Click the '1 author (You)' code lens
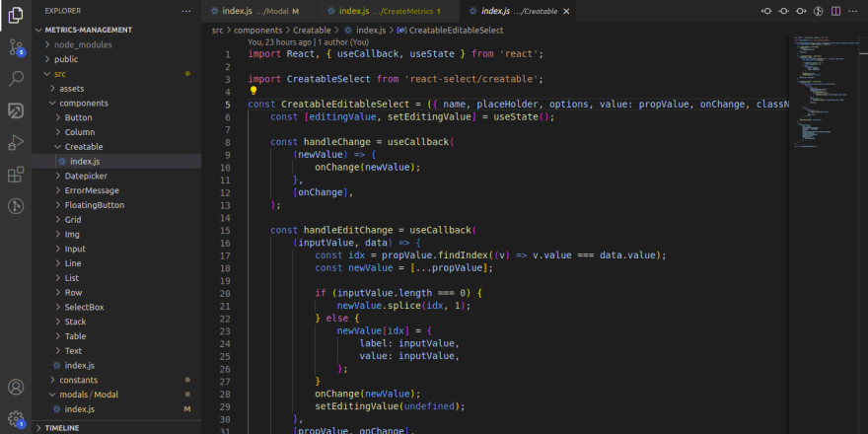The image size is (868, 434). pyautogui.click(x=343, y=42)
